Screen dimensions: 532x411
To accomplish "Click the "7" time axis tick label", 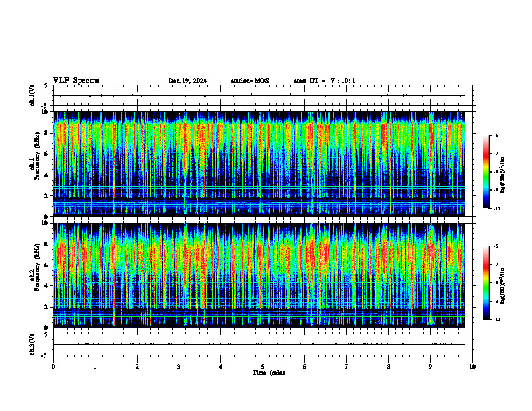I will pos(347,367).
